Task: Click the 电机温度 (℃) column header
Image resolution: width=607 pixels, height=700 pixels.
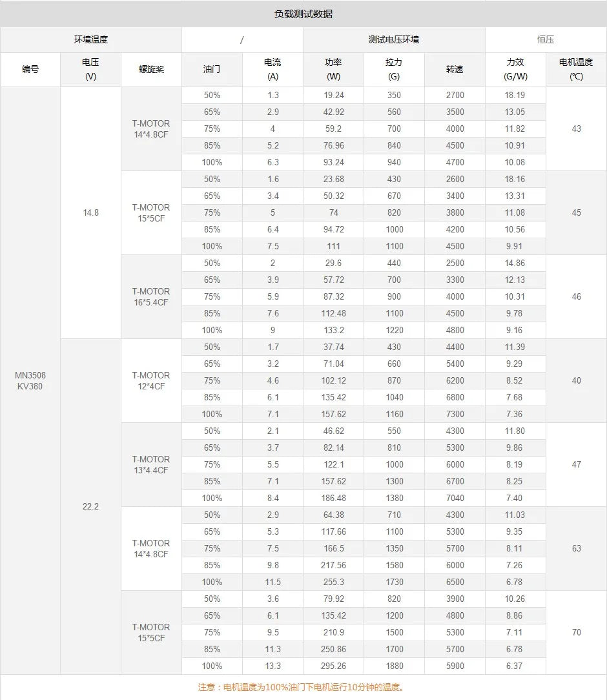Action: (x=576, y=69)
